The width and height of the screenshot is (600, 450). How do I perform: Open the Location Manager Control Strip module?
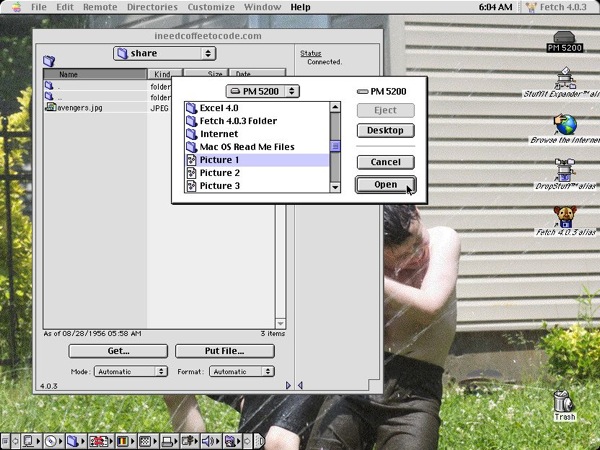102,441
